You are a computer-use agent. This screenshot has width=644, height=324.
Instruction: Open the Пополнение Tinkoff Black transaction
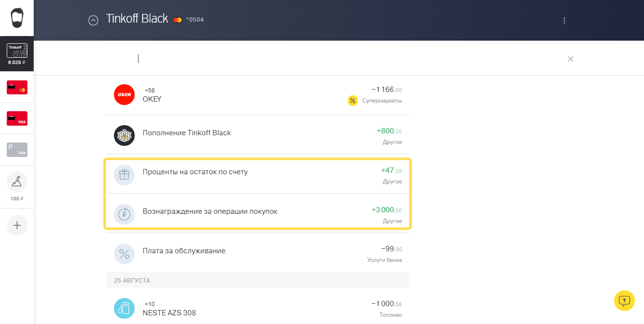point(258,135)
